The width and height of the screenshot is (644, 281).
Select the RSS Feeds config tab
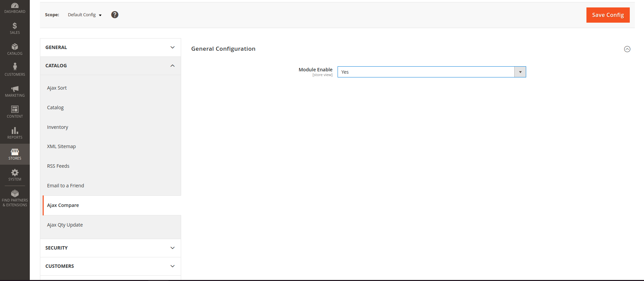point(112,166)
